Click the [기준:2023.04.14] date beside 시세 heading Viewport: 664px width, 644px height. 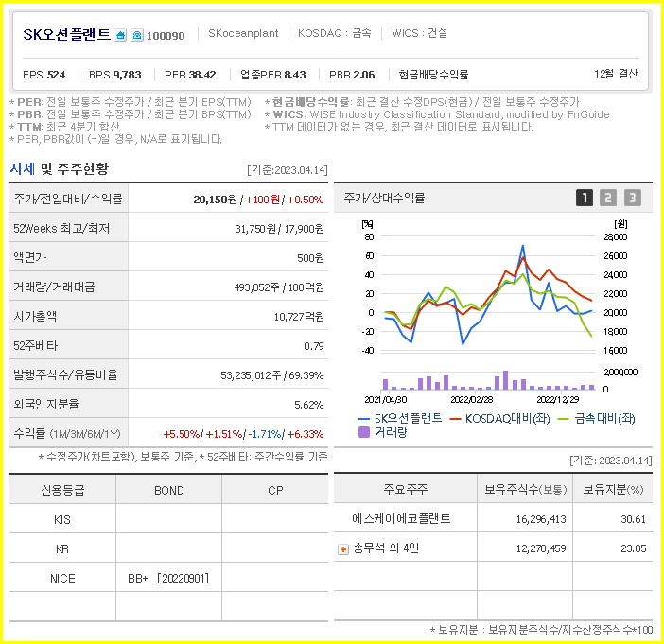pyautogui.click(x=288, y=170)
